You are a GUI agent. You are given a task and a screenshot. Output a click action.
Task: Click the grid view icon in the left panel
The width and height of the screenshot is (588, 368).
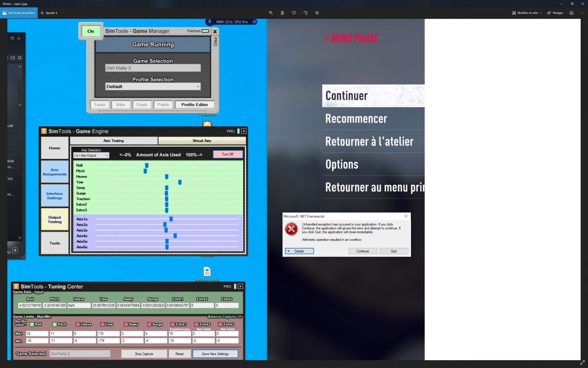[20, 58]
